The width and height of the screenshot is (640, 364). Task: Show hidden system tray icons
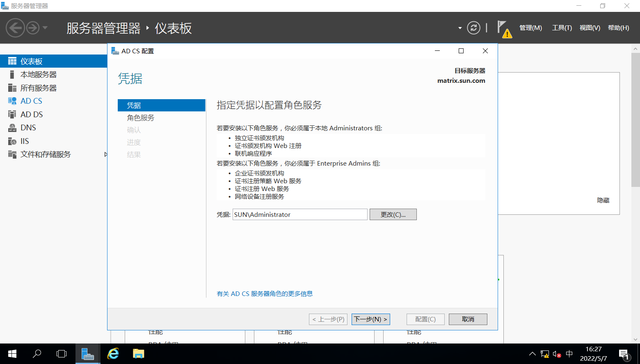pos(532,354)
